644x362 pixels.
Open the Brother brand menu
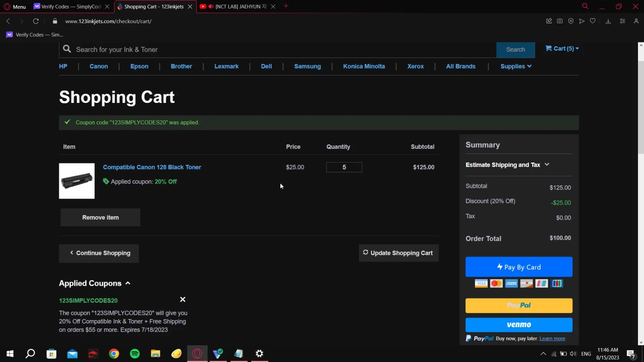[x=182, y=66]
